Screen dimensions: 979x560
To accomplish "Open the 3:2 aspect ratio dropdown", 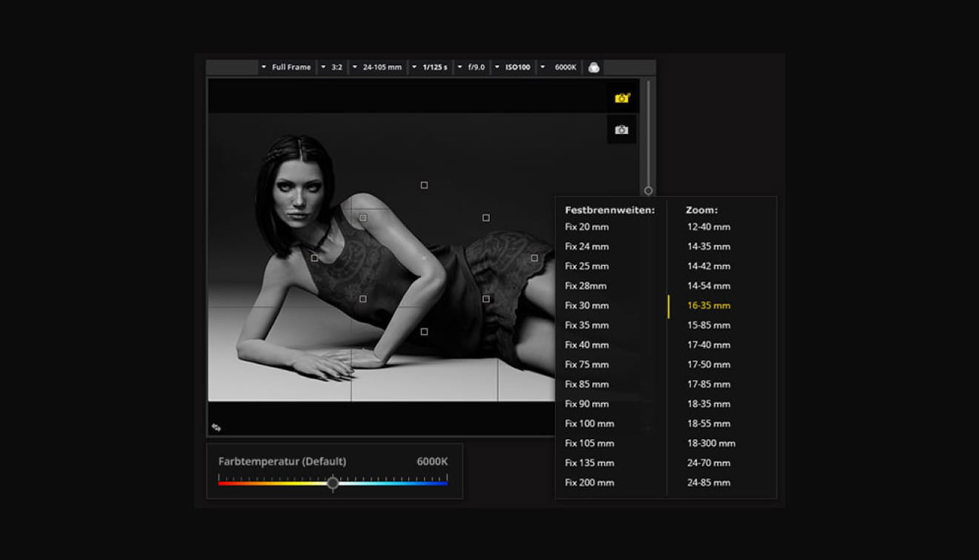I will coord(331,67).
